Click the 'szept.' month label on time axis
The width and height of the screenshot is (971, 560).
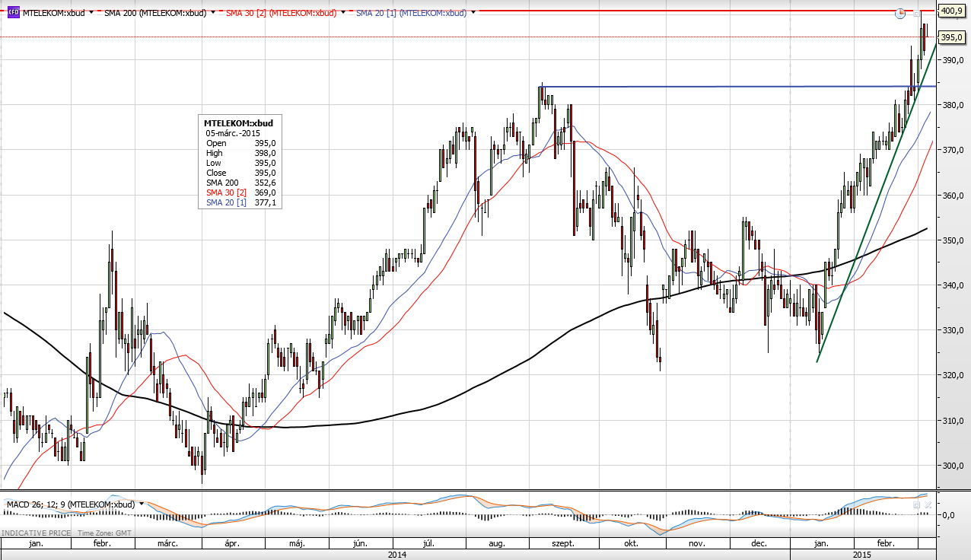tap(564, 545)
